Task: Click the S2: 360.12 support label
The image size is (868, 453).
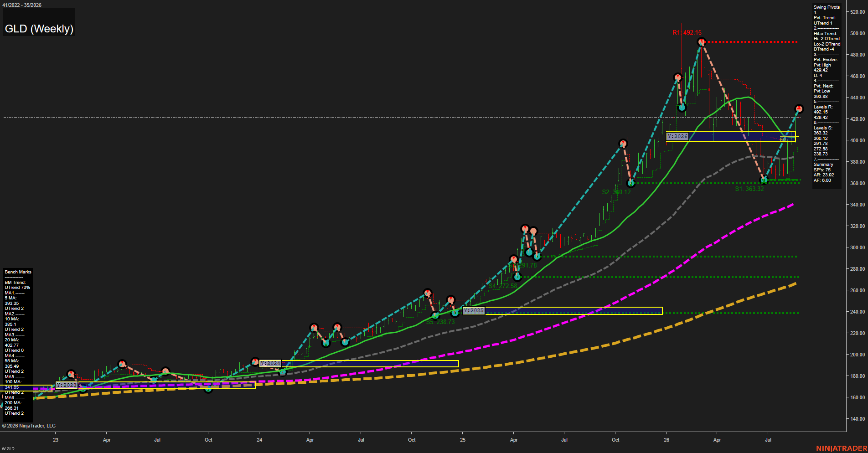Action: pos(616,192)
